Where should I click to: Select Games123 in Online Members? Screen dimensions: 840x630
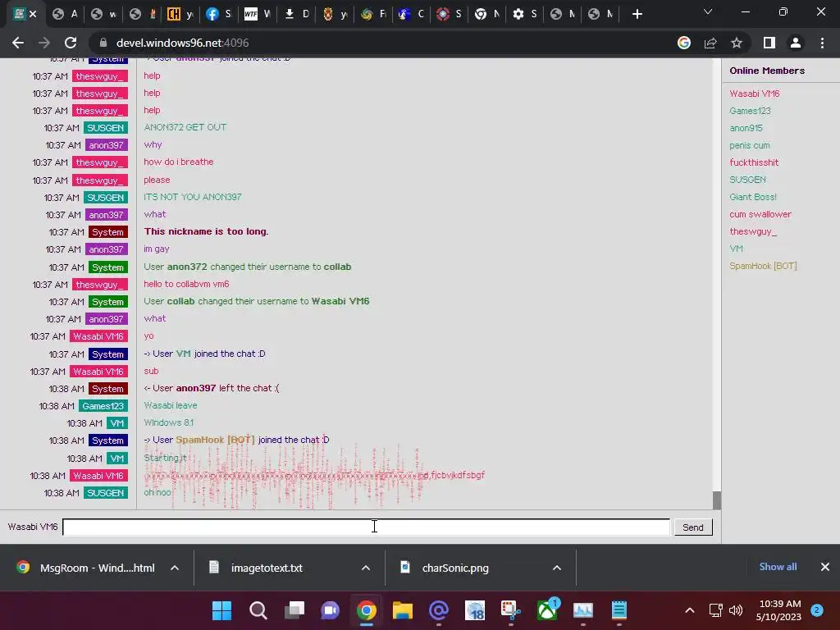click(x=750, y=111)
